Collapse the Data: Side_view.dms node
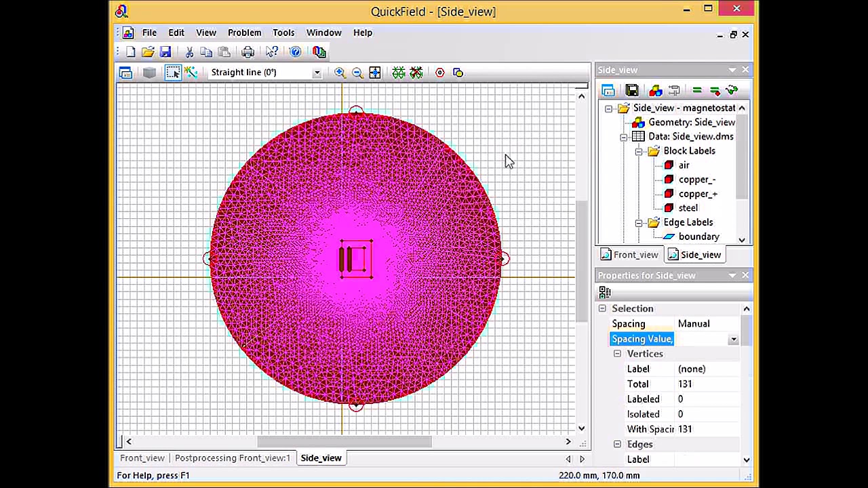 pos(624,137)
